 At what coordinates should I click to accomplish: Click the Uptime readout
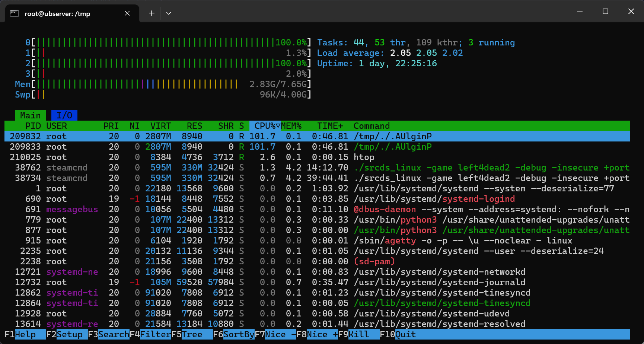point(377,63)
